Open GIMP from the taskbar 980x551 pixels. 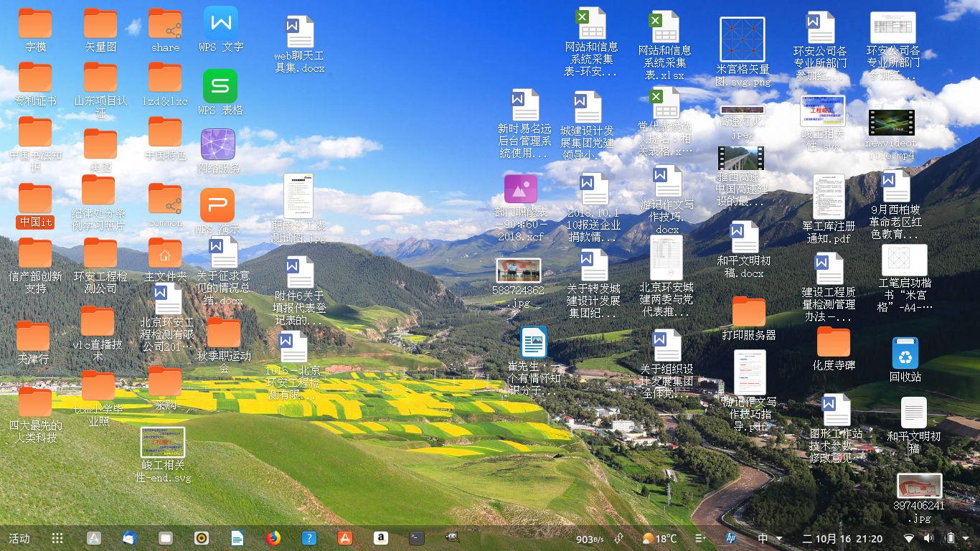(453, 537)
